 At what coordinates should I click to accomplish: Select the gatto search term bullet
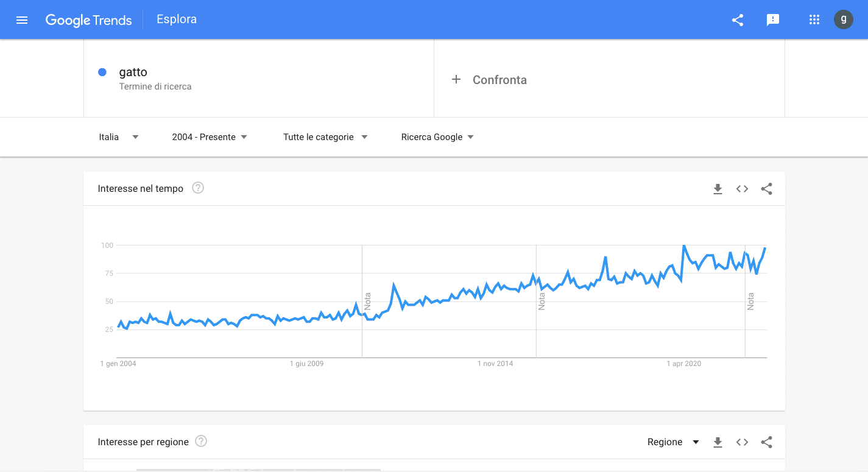click(102, 72)
